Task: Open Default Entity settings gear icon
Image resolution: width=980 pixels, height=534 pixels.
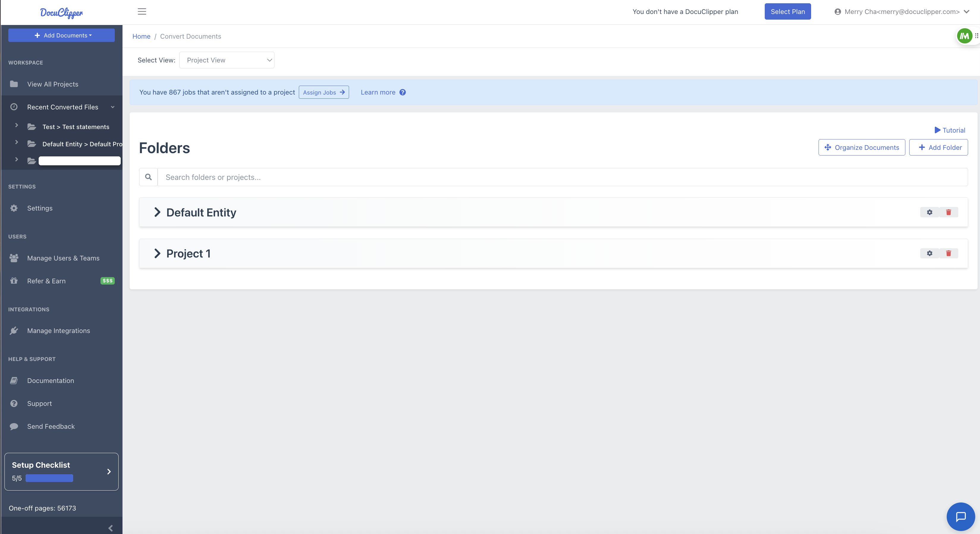Action: (x=929, y=212)
